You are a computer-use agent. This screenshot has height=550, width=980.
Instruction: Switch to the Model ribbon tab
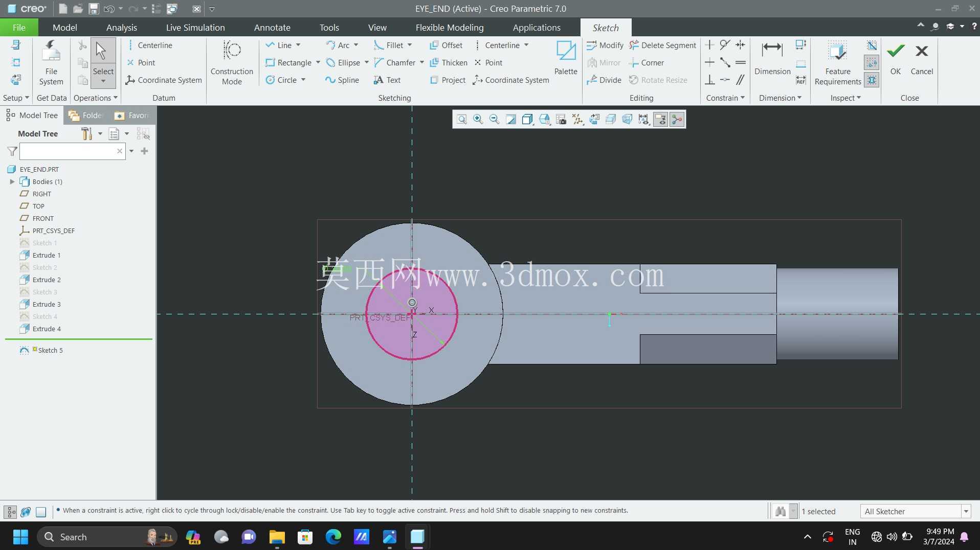point(65,28)
